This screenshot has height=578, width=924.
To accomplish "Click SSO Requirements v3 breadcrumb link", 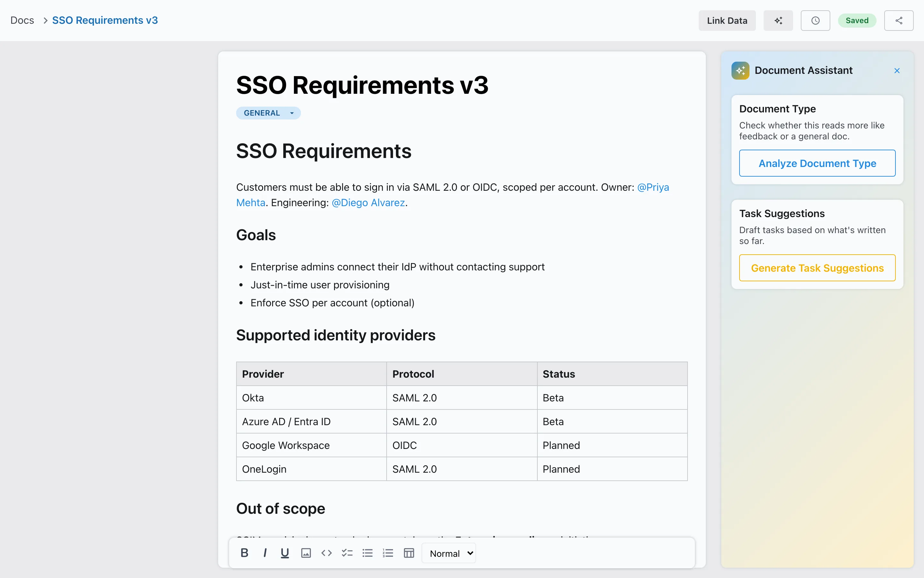I will pos(105,20).
